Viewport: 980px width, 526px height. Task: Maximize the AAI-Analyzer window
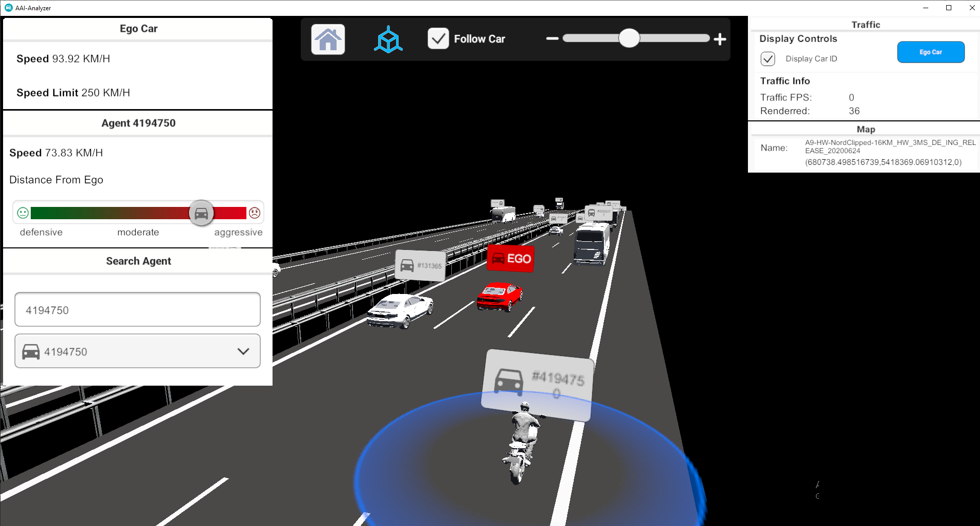[949, 8]
